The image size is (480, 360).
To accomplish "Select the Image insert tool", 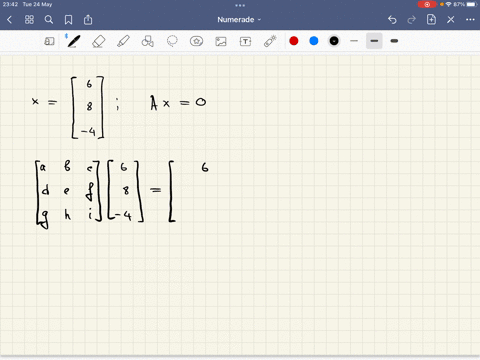I will pos(221,41).
